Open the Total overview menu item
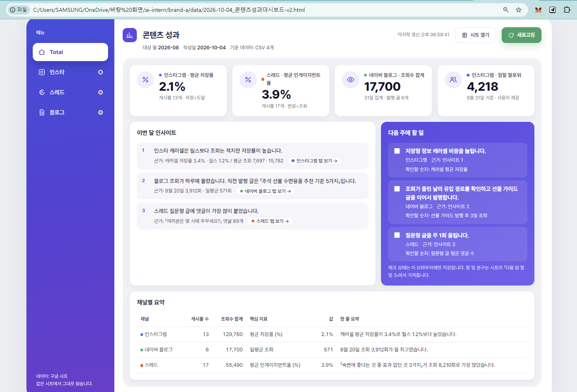The width and height of the screenshot is (577, 392). pos(70,52)
